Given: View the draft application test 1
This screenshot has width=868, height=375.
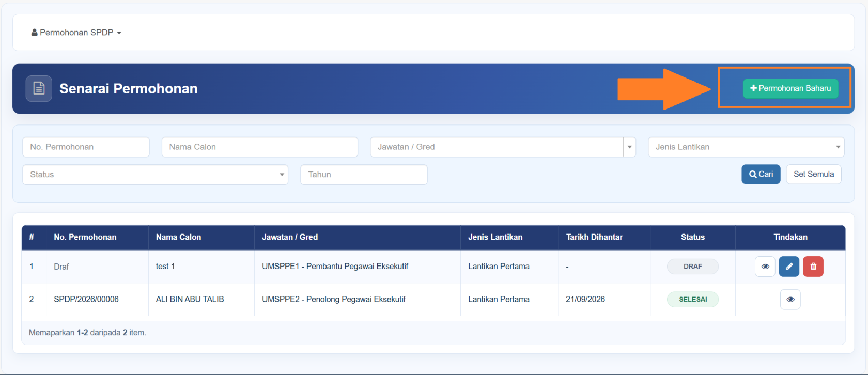Looking at the screenshot, I should coord(765,267).
